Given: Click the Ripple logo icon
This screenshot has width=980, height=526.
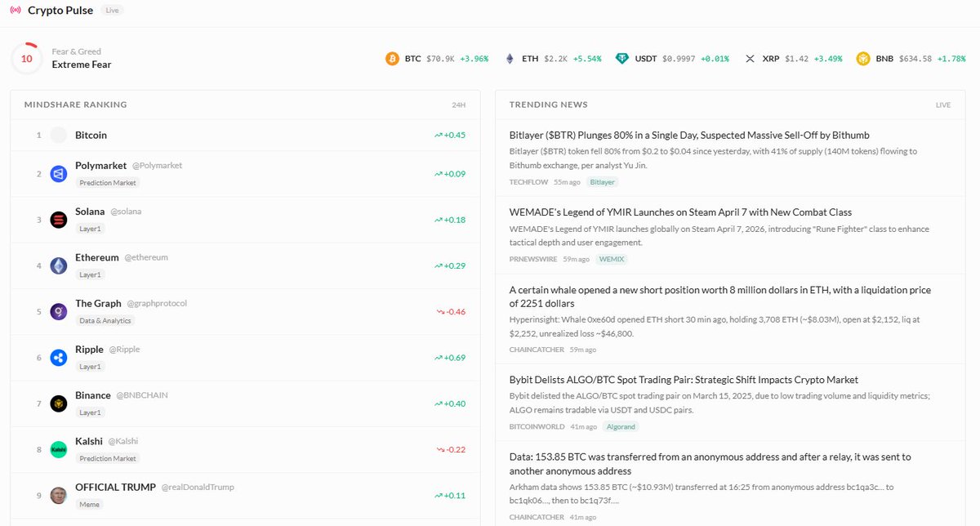Looking at the screenshot, I should pos(59,357).
